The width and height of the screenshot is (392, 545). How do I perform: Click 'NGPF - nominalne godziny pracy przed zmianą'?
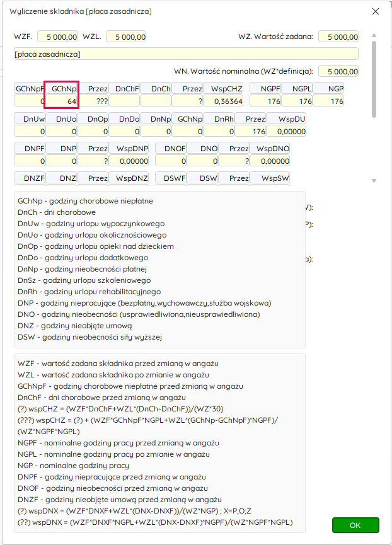pyautogui.click(x=118, y=443)
